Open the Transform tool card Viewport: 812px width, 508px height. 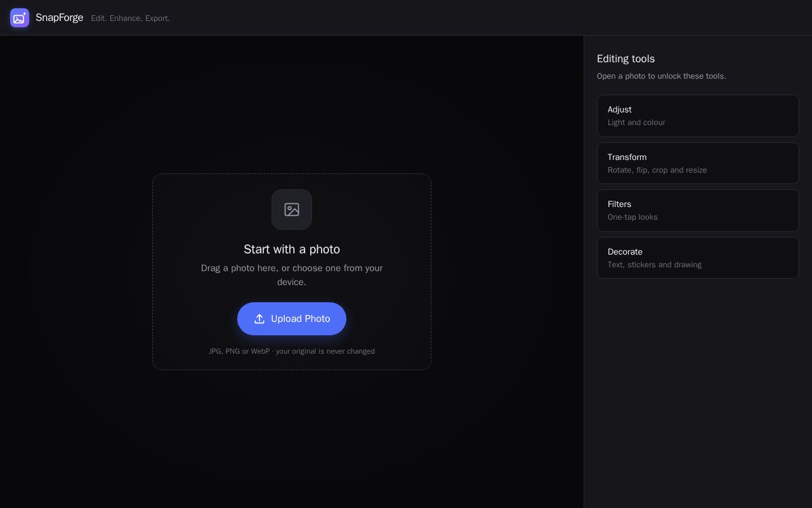(698, 163)
